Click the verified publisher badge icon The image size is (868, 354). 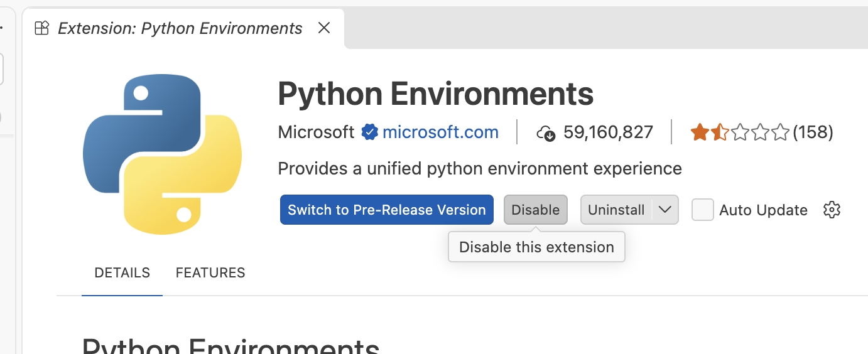click(369, 132)
